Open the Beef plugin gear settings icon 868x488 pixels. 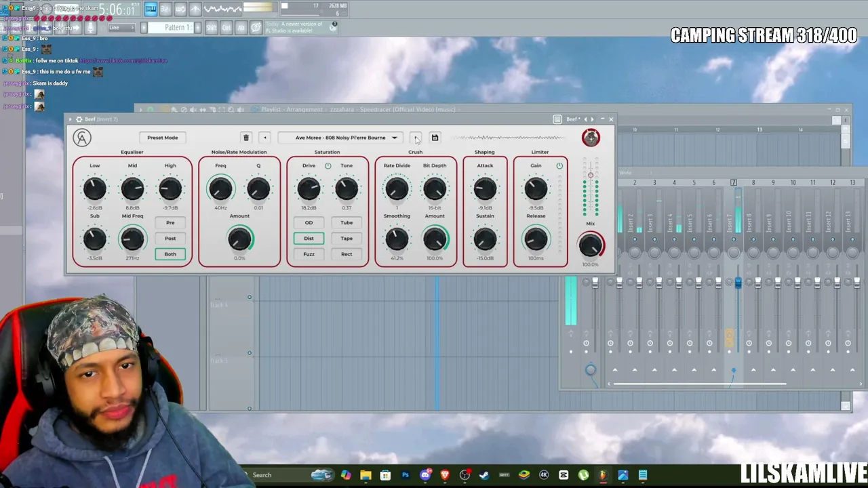[x=79, y=119]
